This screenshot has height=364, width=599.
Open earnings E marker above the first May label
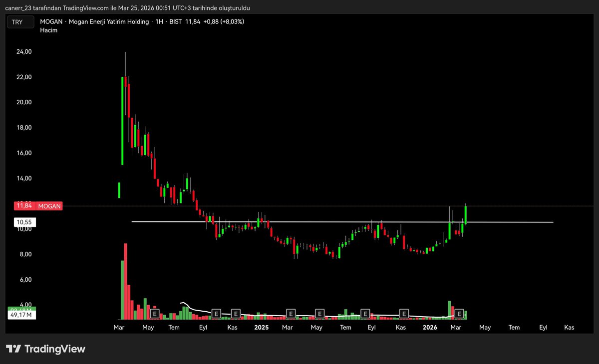click(x=155, y=314)
